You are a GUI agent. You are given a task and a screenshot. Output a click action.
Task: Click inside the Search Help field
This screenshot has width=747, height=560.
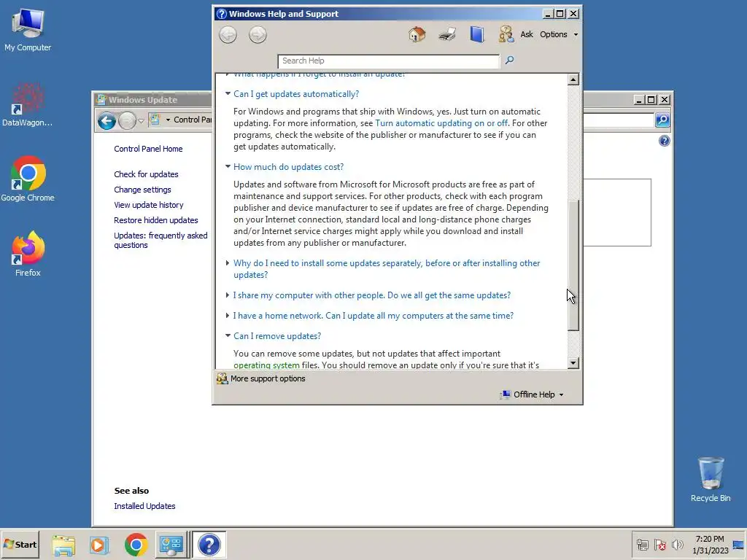click(x=388, y=61)
